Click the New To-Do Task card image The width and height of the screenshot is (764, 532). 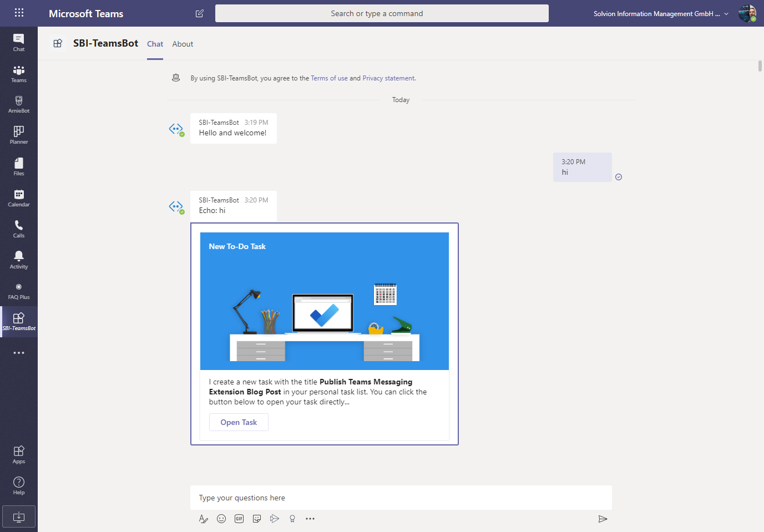click(325, 301)
